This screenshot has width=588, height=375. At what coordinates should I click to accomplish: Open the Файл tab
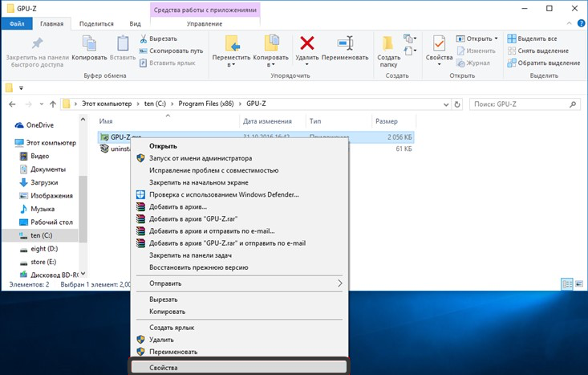pos(17,23)
